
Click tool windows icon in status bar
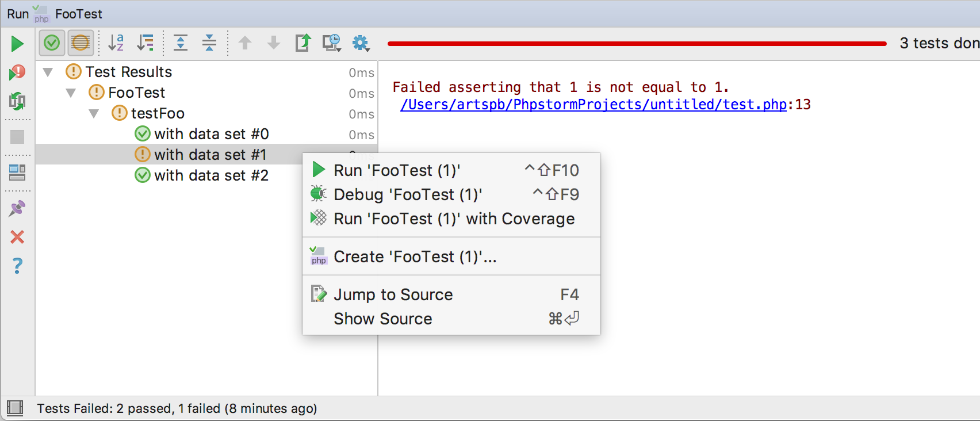15,408
